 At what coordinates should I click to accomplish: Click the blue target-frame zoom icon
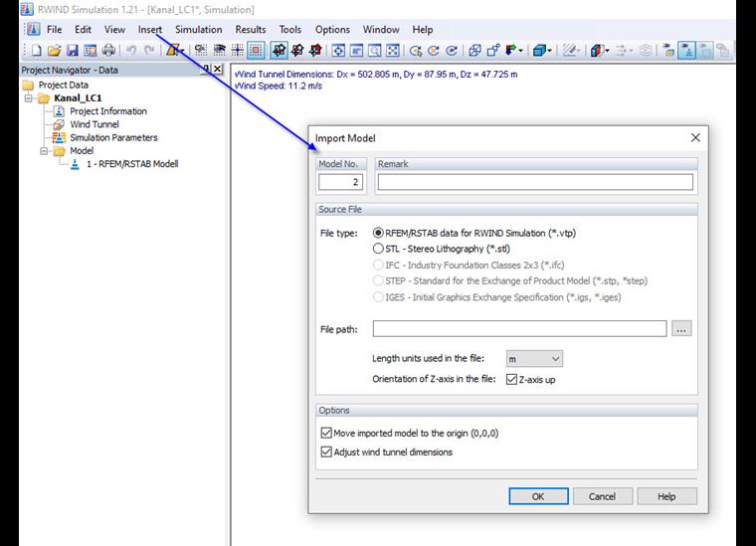point(338,50)
